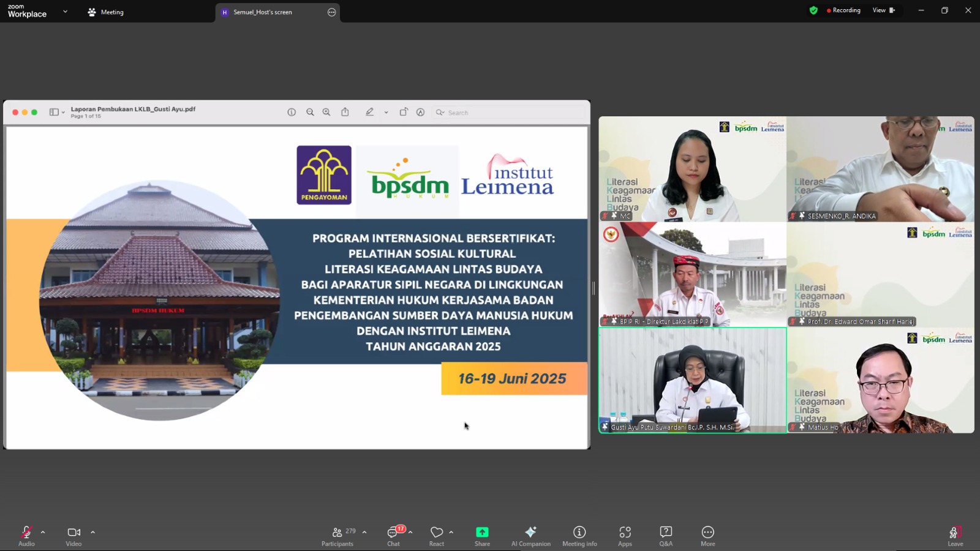Expand video settings arrow next to Video
980x551 pixels.
[x=93, y=532]
